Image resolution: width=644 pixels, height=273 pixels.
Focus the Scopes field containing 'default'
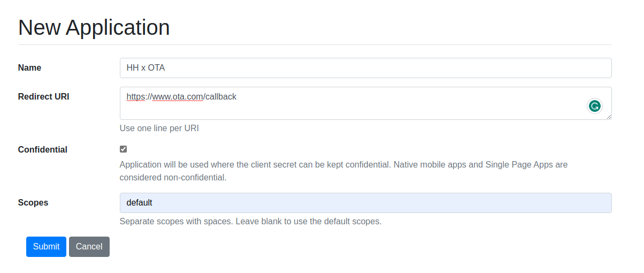(x=365, y=203)
